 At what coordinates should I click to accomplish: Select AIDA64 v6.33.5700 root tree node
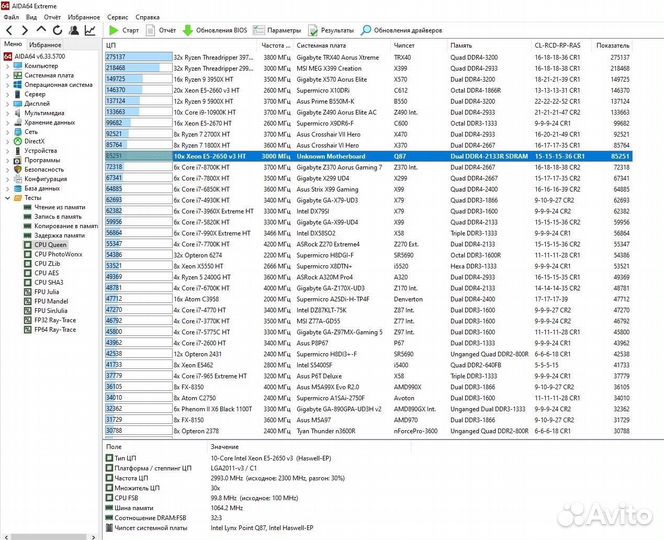coord(34,56)
